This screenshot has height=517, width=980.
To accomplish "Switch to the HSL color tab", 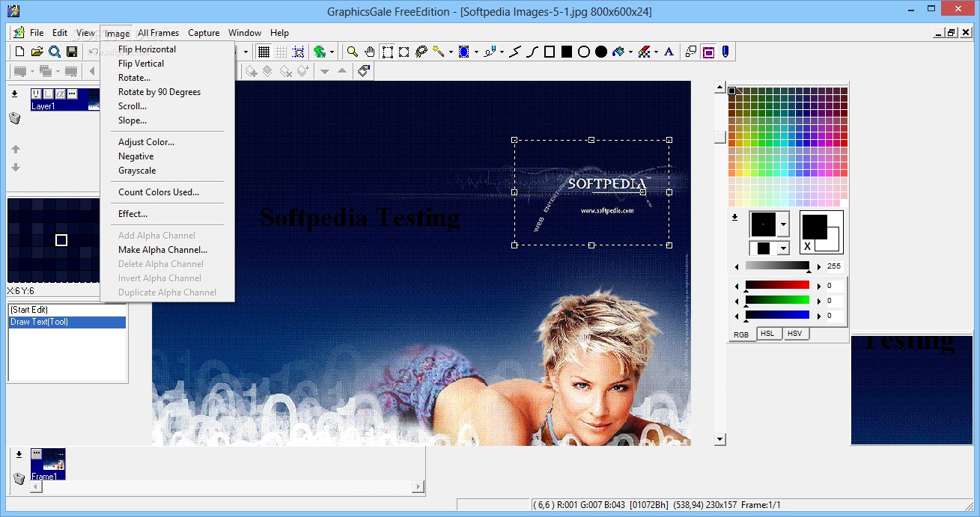I will coord(767,334).
